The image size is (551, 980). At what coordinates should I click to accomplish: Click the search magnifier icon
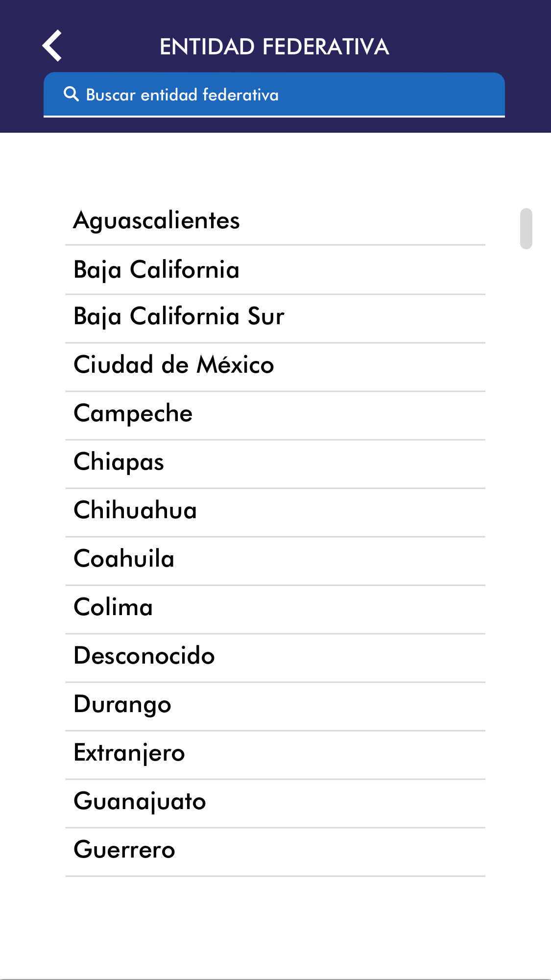pos(72,94)
